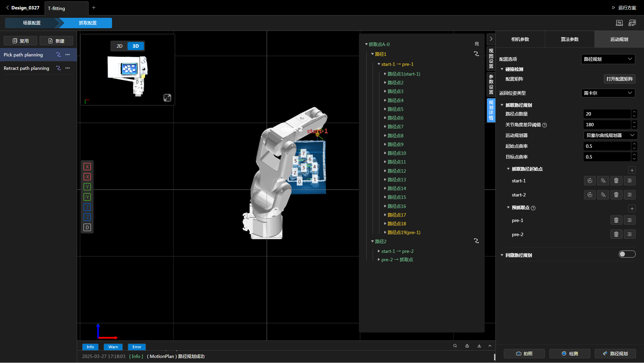Switch to the 算法参数 tab

(x=570, y=39)
